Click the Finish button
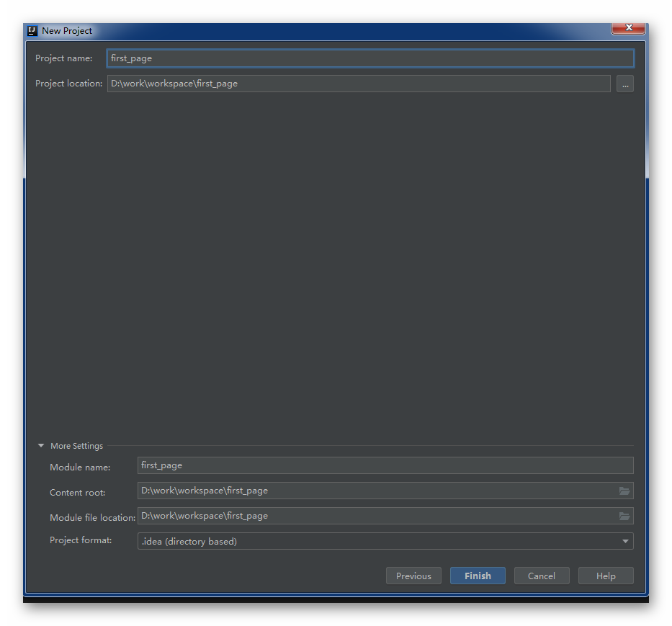672x626 pixels. 478,576
